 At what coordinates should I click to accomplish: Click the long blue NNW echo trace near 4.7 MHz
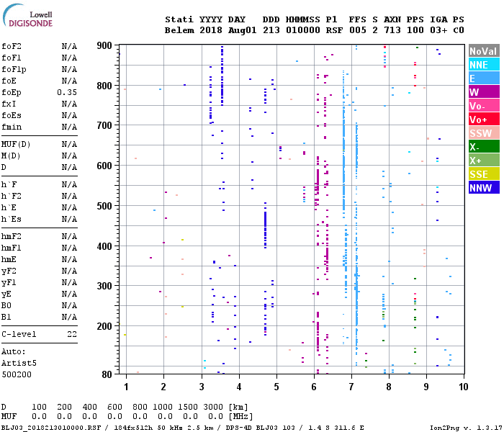(265, 230)
